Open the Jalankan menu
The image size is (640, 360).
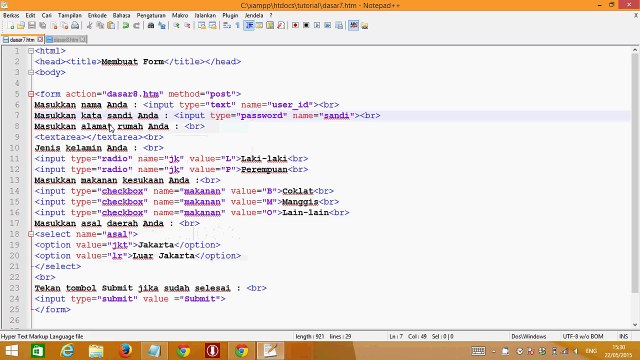tap(205, 16)
